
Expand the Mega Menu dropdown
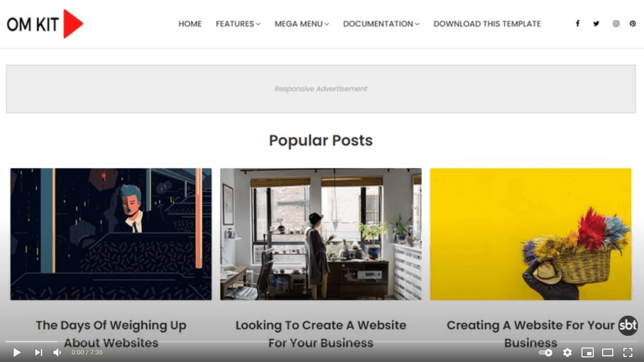click(x=302, y=24)
